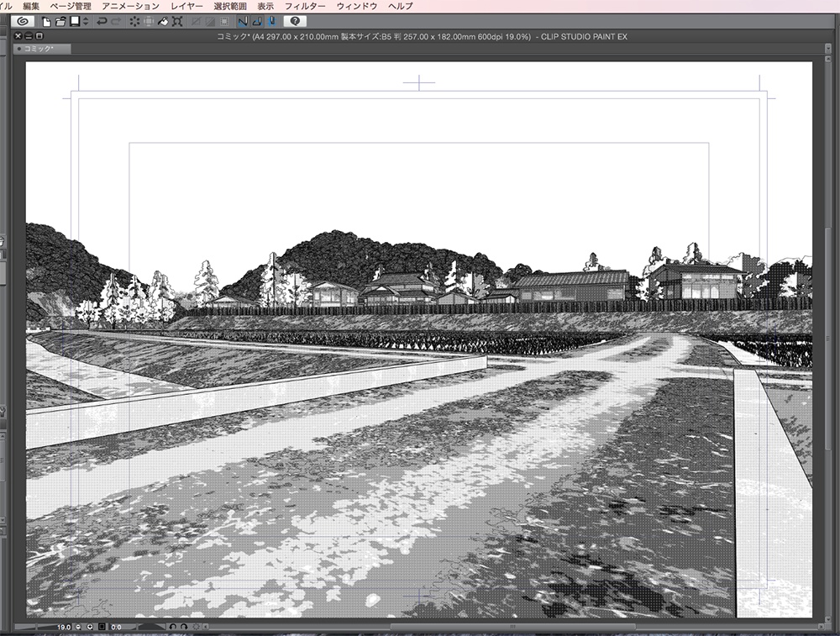The image size is (840, 636).
Task: Toggle Snap to Special Ruler
Action: tap(257, 22)
